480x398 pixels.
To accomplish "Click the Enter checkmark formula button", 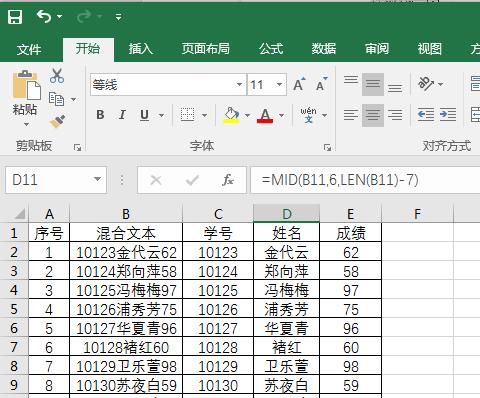I will point(192,180).
